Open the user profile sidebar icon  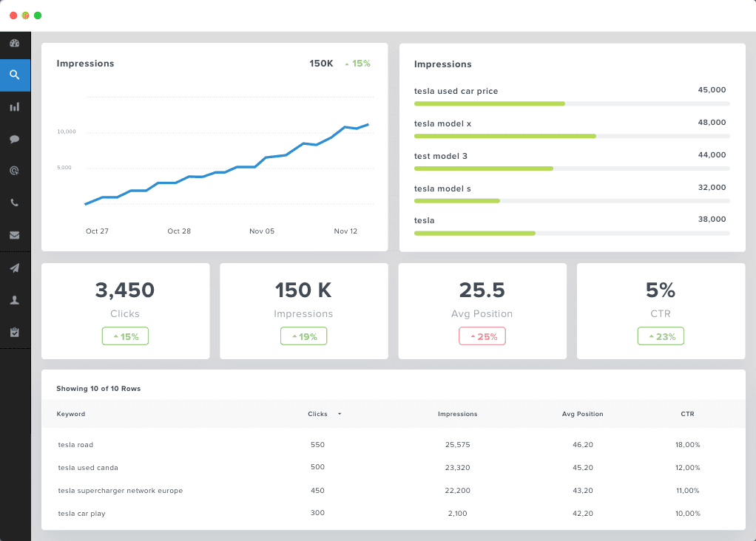[15, 300]
